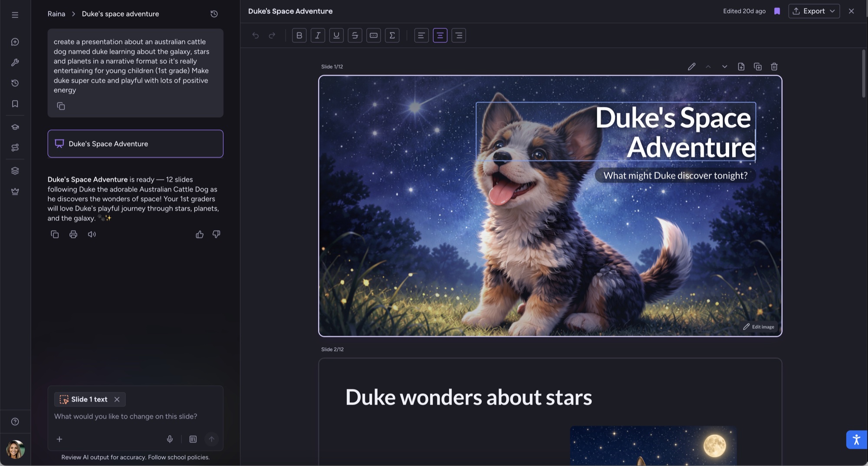Screen dimensions: 868x466
Task: Copy the assistant response
Action: 55,235
